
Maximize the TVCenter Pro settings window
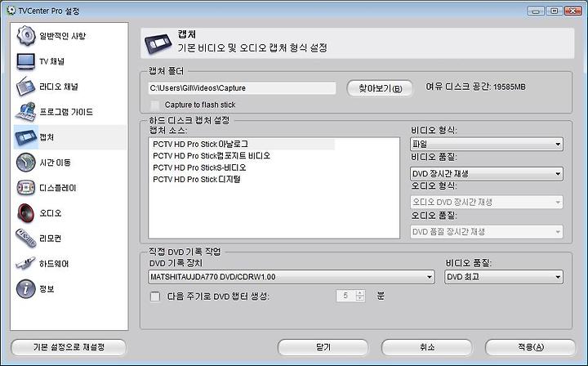[555, 11]
